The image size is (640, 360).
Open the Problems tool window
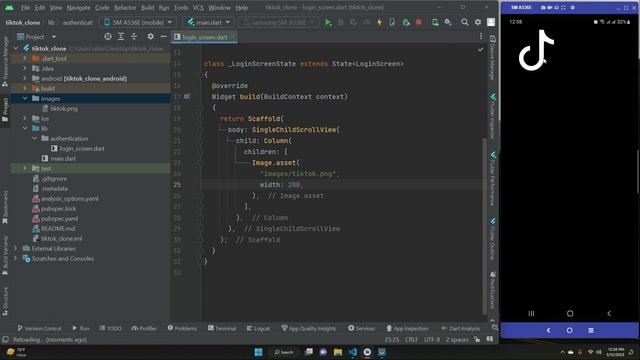click(182, 328)
